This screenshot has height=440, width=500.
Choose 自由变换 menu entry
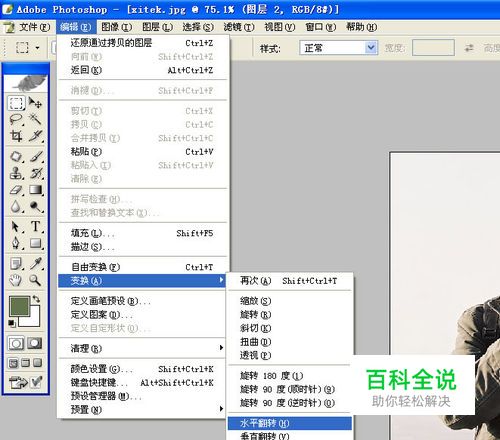142,267
